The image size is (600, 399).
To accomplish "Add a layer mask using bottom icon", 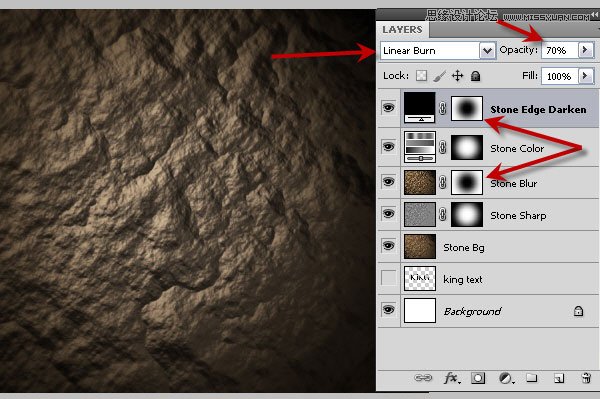I will click(x=478, y=378).
